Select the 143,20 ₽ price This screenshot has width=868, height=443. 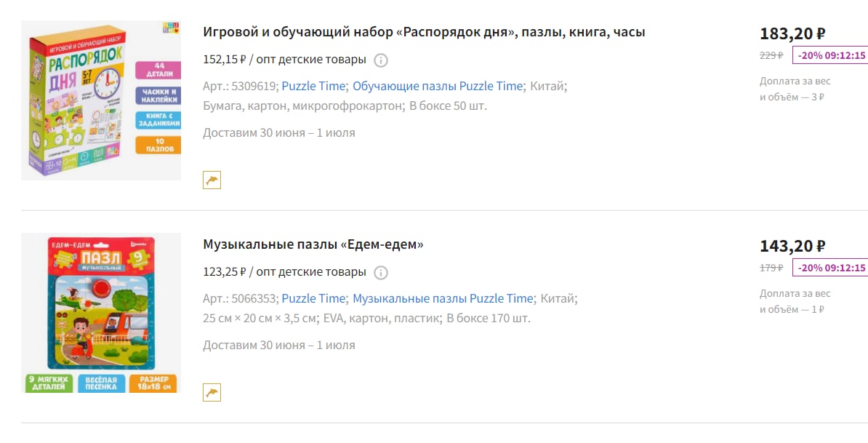click(x=792, y=247)
